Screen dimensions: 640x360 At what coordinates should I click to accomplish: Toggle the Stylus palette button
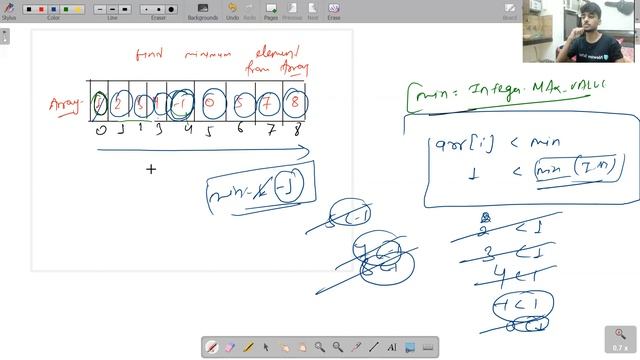[9, 11]
